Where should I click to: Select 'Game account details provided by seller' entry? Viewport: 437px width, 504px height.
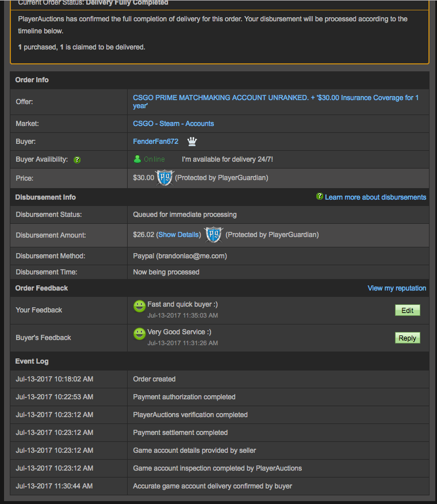tap(194, 450)
